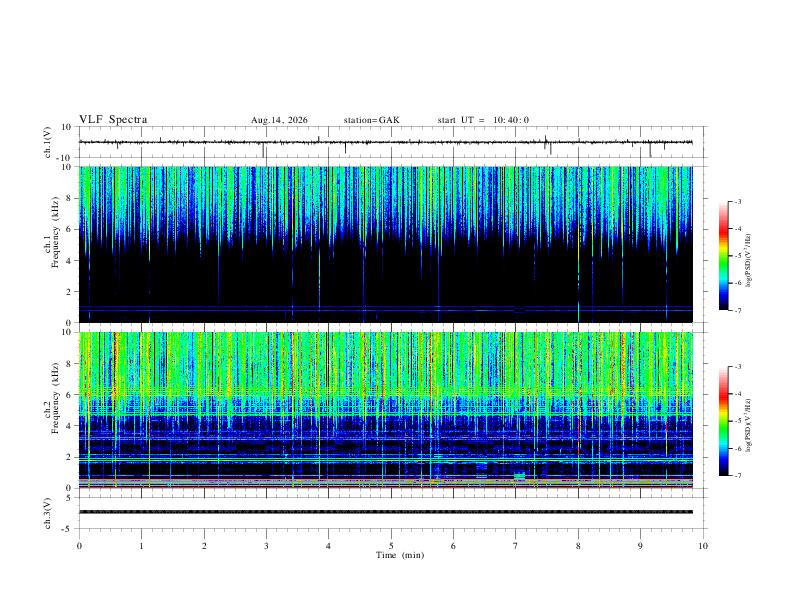
Task: Click the 3 minute tick on time axis
Action: (x=266, y=546)
